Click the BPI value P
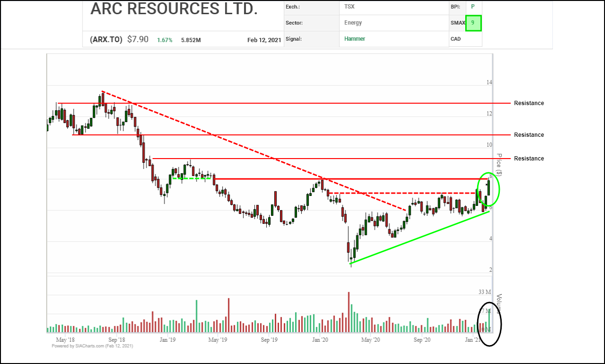 coord(472,7)
